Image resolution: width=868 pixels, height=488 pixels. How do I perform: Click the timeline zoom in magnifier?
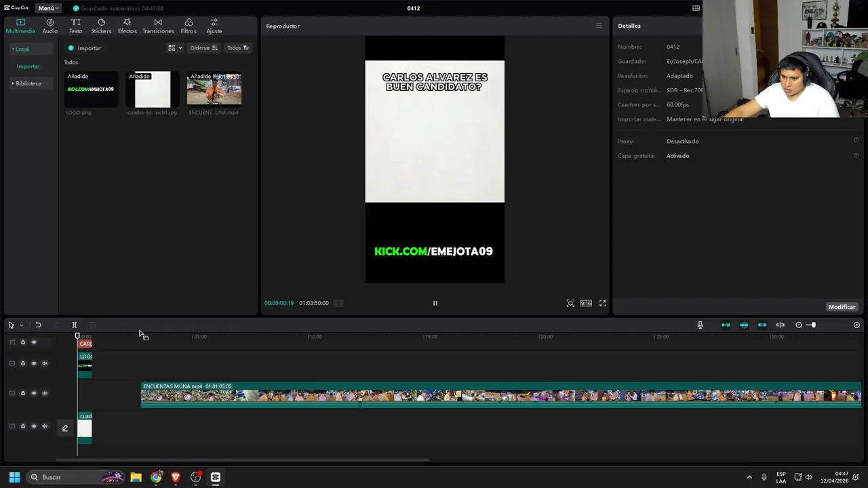click(856, 325)
